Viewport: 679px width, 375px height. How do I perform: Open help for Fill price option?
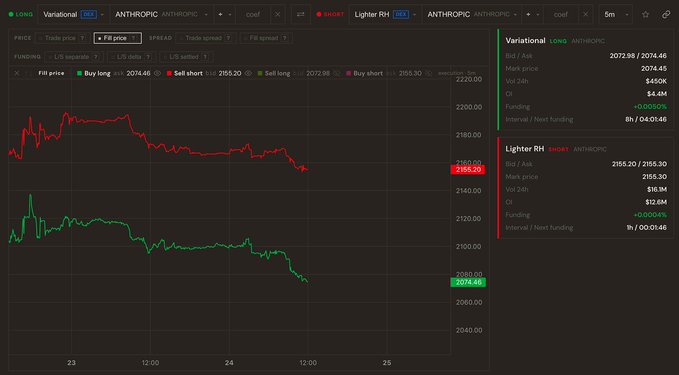coord(133,38)
